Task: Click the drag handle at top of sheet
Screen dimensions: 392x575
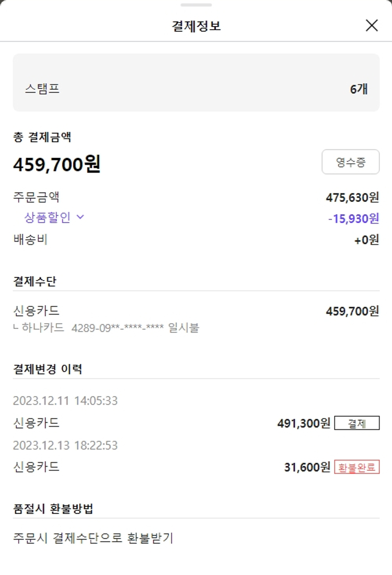Action: pos(196,5)
